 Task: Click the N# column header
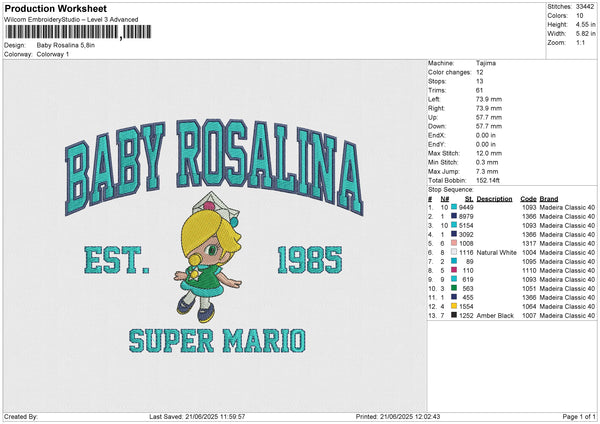444,198
